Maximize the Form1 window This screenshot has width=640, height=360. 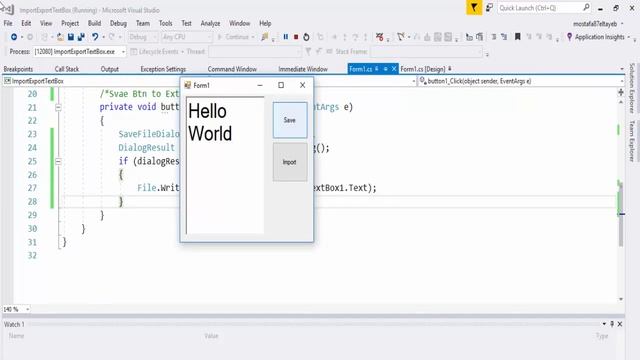281,85
